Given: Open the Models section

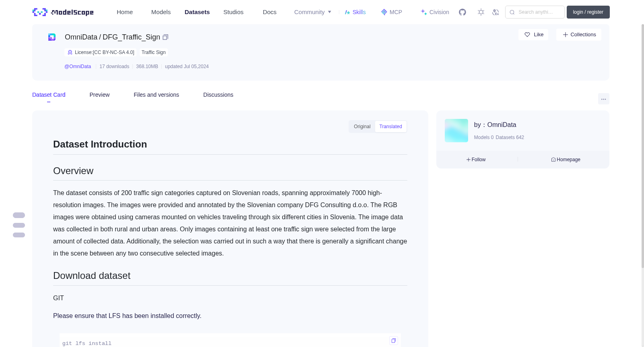Looking at the screenshot, I should click(161, 12).
